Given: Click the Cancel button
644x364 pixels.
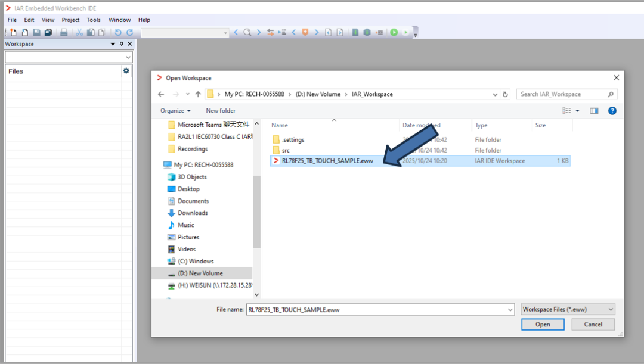Looking at the screenshot, I should [593, 325].
